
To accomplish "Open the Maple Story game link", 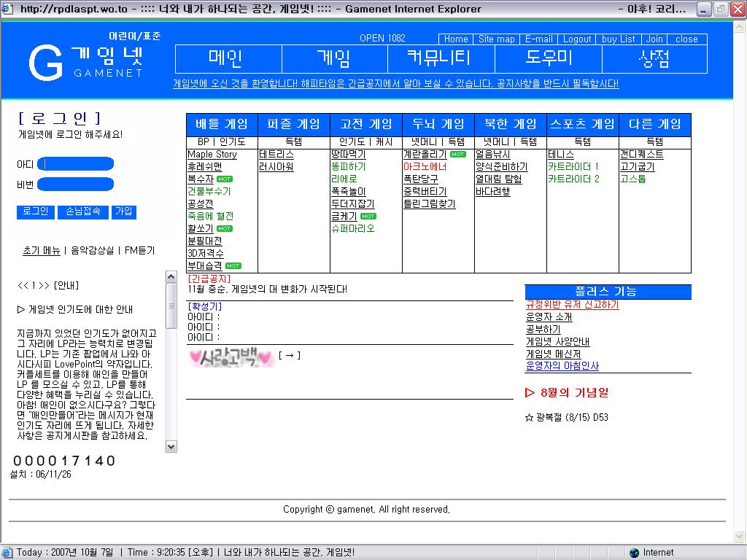I will tap(212, 155).
